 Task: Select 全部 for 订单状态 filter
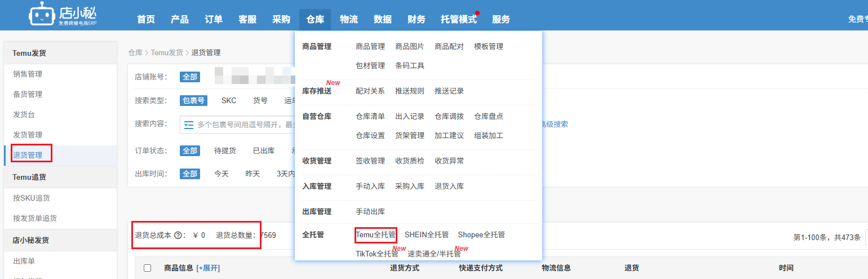190,150
